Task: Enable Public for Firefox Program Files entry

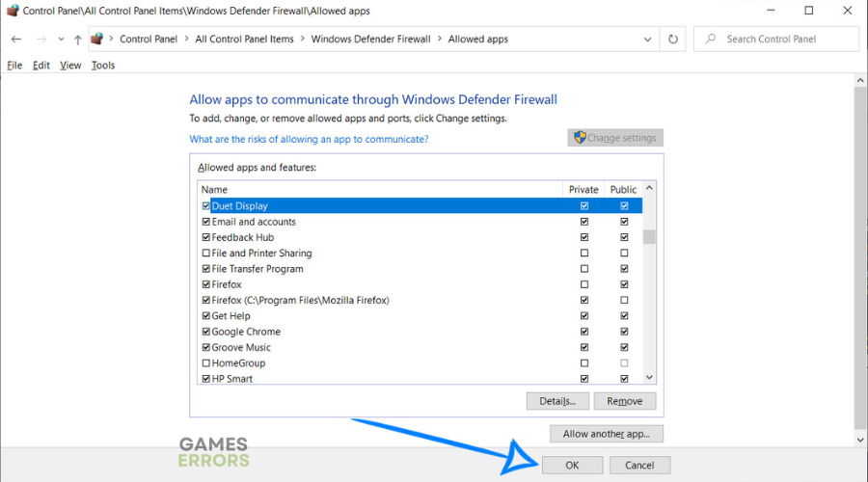Action: coord(624,300)
